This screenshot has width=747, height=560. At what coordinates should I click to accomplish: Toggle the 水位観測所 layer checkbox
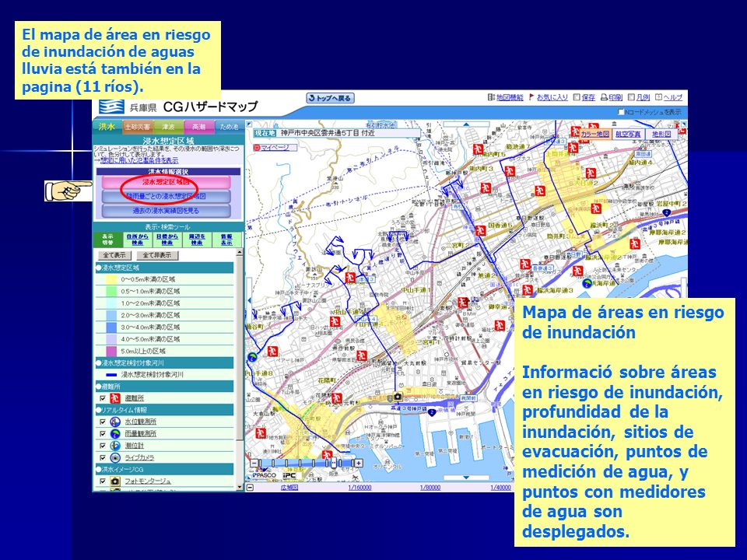click(103, 422)
